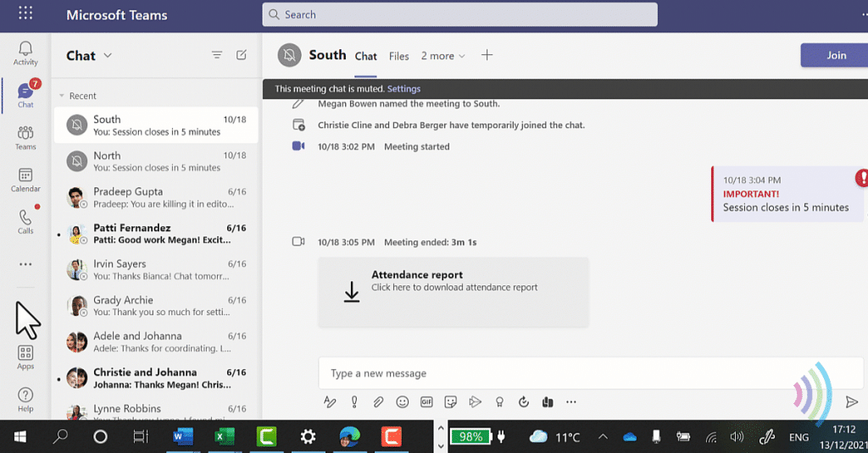
Task: Collapse the Recent chats group
Action: point(61,96)
